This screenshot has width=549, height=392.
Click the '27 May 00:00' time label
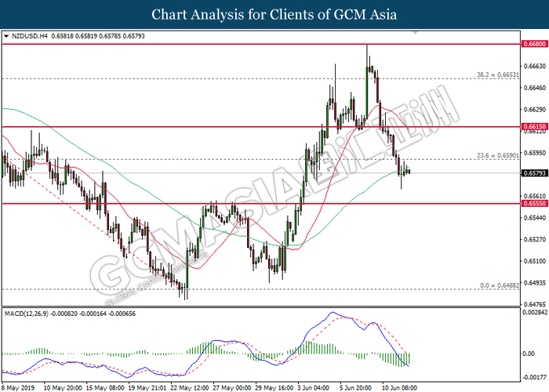(x=232, y=388)
